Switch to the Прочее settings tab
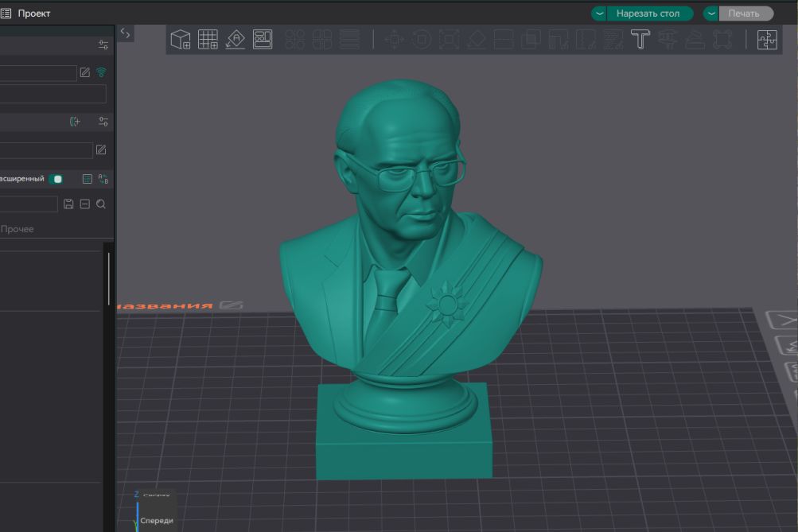Screen dimensions: 798x532 [17, 229]
